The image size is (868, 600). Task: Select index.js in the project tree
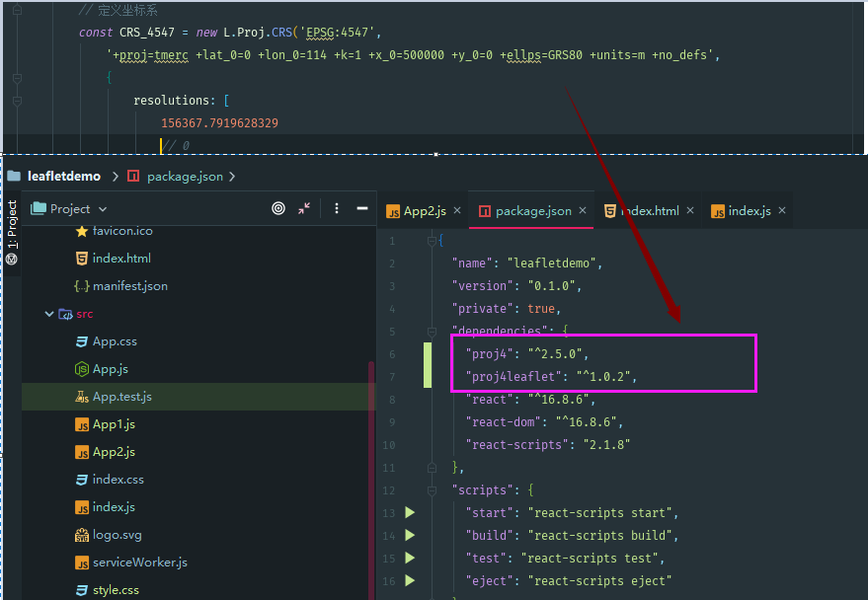click(106, 507)
